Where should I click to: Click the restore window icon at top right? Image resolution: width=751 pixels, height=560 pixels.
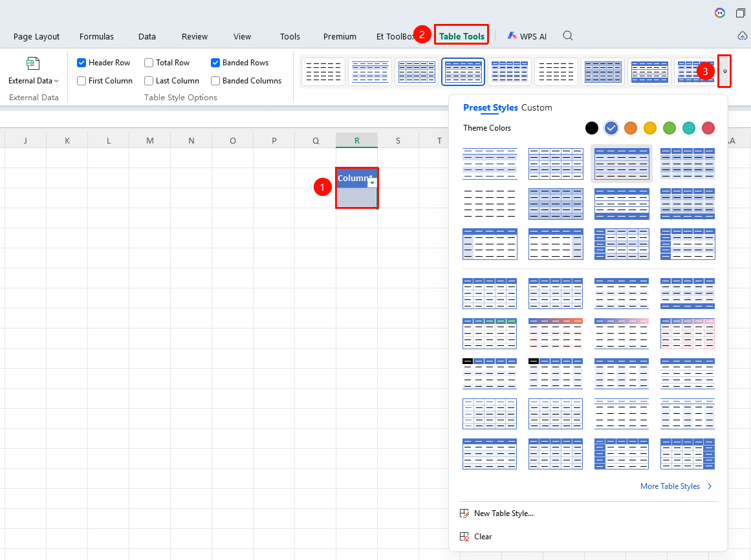(x=741, y=13)
